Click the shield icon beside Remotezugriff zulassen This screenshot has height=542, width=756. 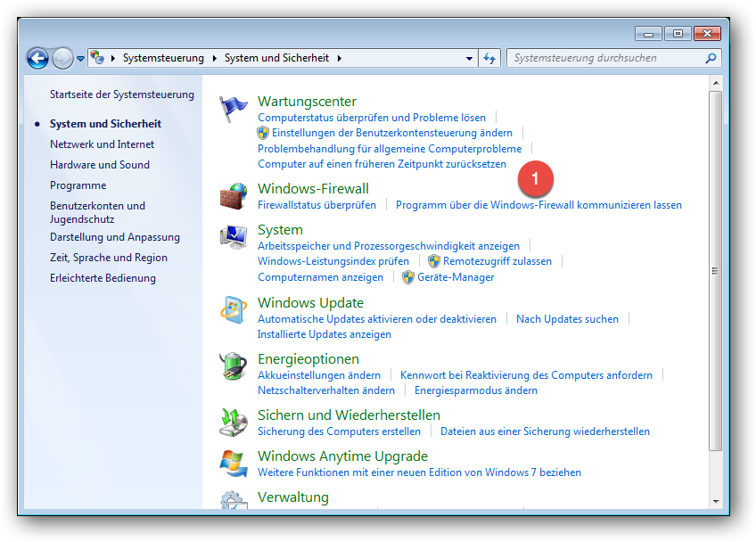[434, 261]
